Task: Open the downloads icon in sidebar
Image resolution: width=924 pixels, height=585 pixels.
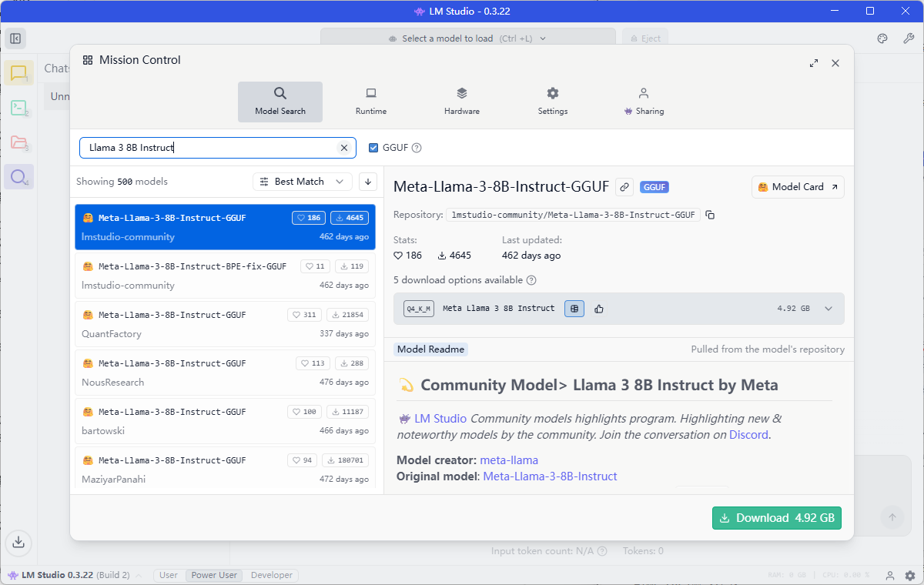Action: coord(19,542)
